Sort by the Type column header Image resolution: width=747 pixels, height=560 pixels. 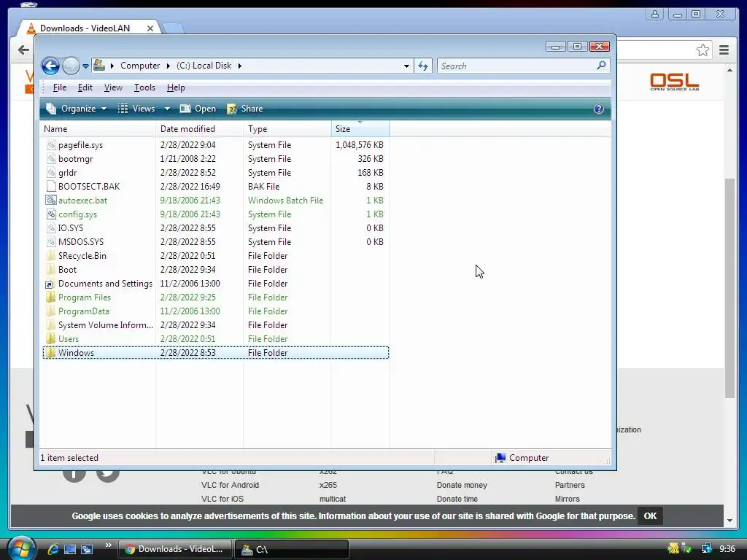[287, 129]
